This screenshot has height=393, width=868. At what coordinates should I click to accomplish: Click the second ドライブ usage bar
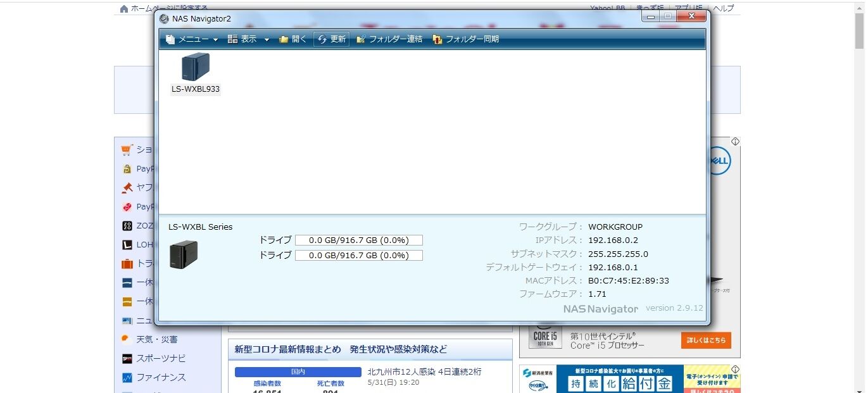pyautogui.click(x=359, y=255)
